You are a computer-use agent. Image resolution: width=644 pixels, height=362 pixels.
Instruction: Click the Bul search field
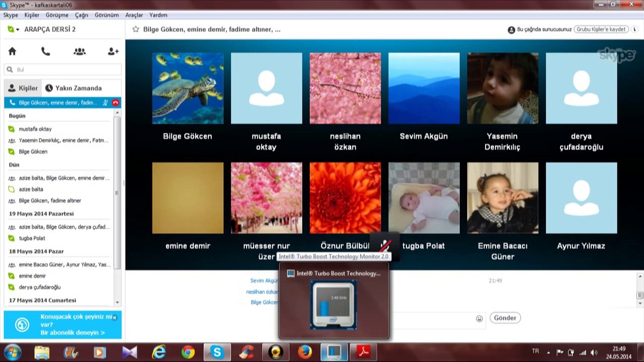click(x=63, y=69)
